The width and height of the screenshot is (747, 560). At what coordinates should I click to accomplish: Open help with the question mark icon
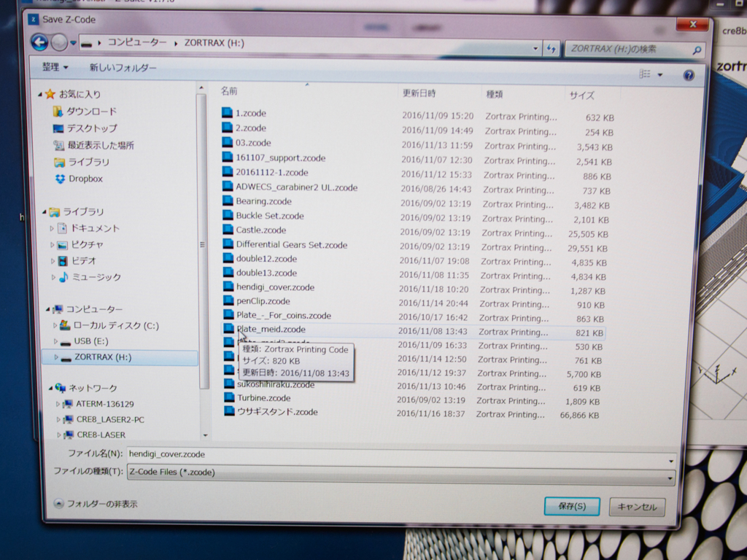(689, 75)
